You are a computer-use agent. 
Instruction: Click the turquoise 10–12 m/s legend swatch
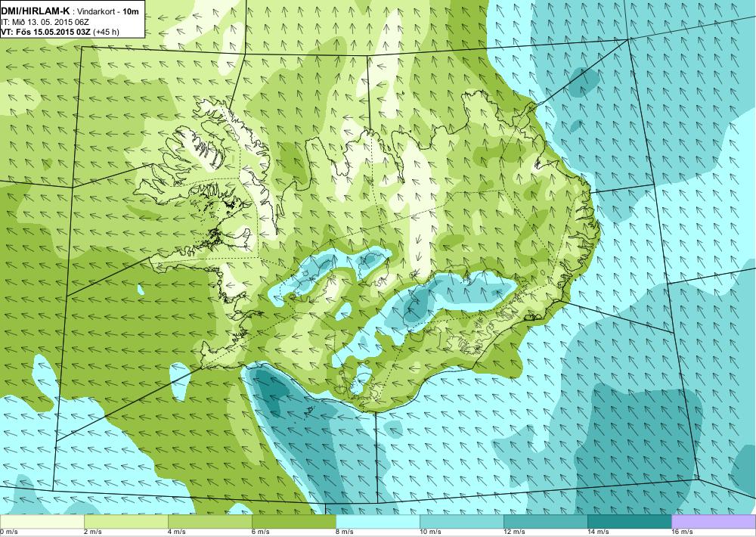point(461,521)
